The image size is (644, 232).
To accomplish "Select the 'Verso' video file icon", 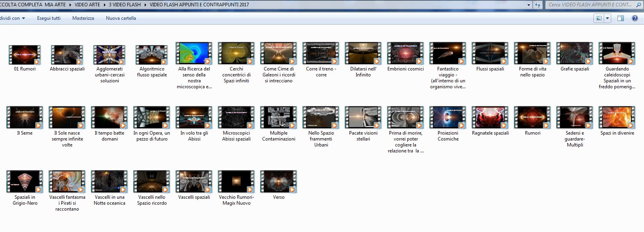I will (278, 182).
